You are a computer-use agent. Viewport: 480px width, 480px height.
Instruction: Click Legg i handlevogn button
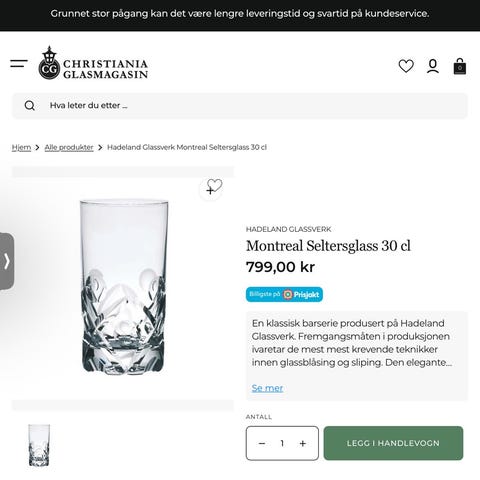coord(393,443)
